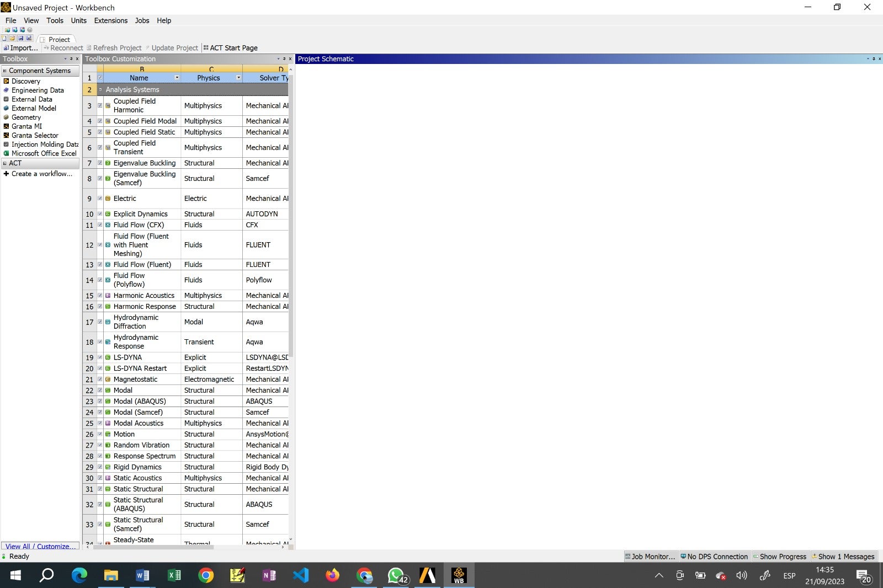
Task: Open the Tools menu
Action: pos(55,20)
